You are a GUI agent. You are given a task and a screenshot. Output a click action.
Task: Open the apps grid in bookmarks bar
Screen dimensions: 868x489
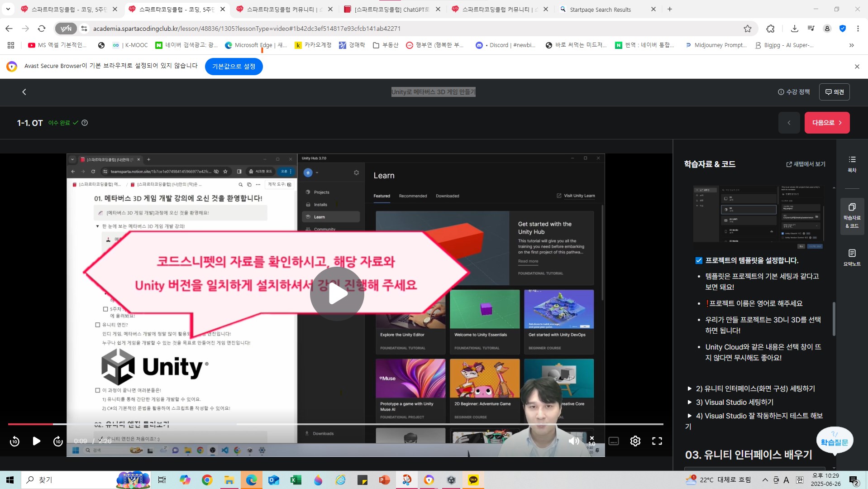pyautogui.click(x=11, y=45)
